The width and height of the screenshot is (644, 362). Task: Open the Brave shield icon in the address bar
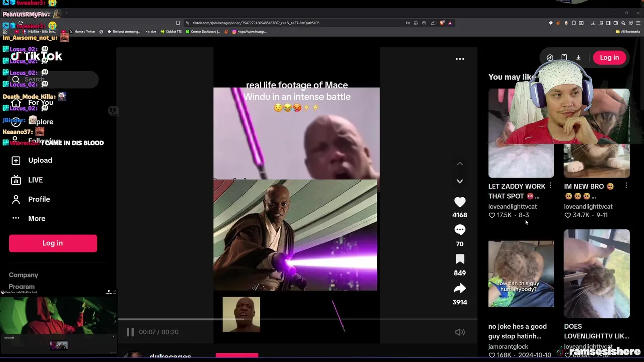[442, 23]
